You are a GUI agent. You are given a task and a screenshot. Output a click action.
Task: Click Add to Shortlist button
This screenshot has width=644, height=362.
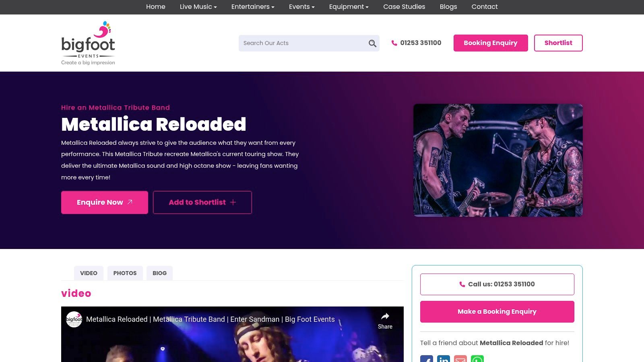click(202, 202)
